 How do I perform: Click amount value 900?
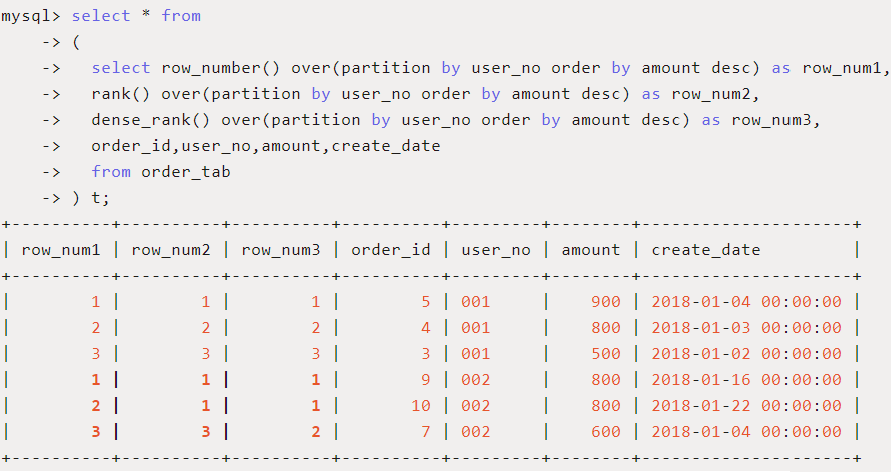(606, 302)
